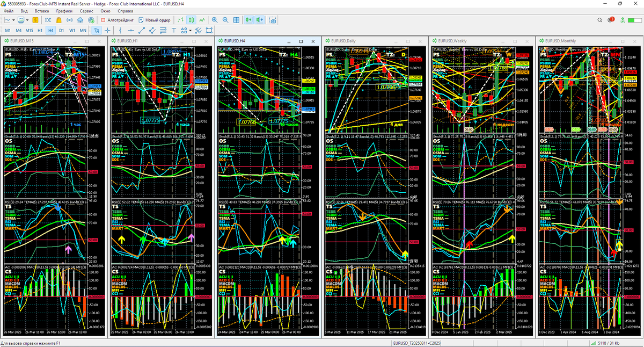Image resolution: width=644 pixels, height=347 pixels.
Task: Switch to the M1 timeframe
Action: tap(8, 31)
